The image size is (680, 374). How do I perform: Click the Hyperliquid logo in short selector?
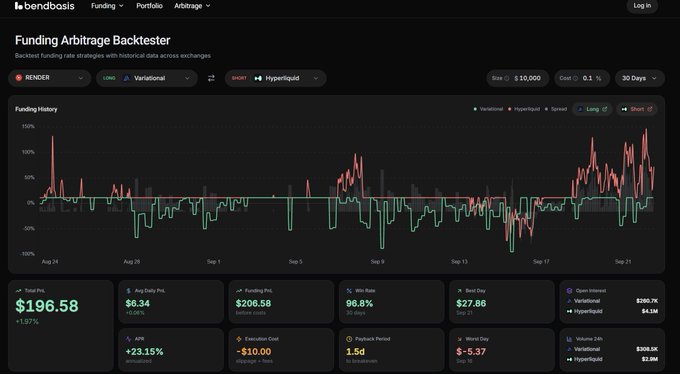258,78
